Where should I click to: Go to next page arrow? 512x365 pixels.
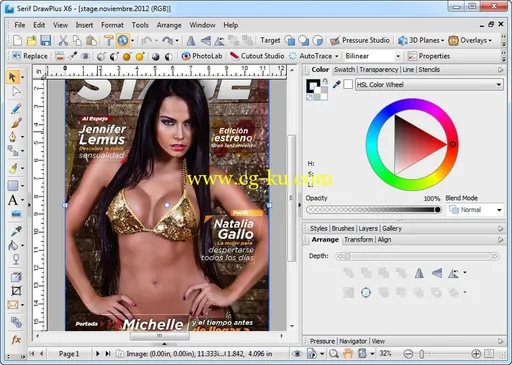98,353
